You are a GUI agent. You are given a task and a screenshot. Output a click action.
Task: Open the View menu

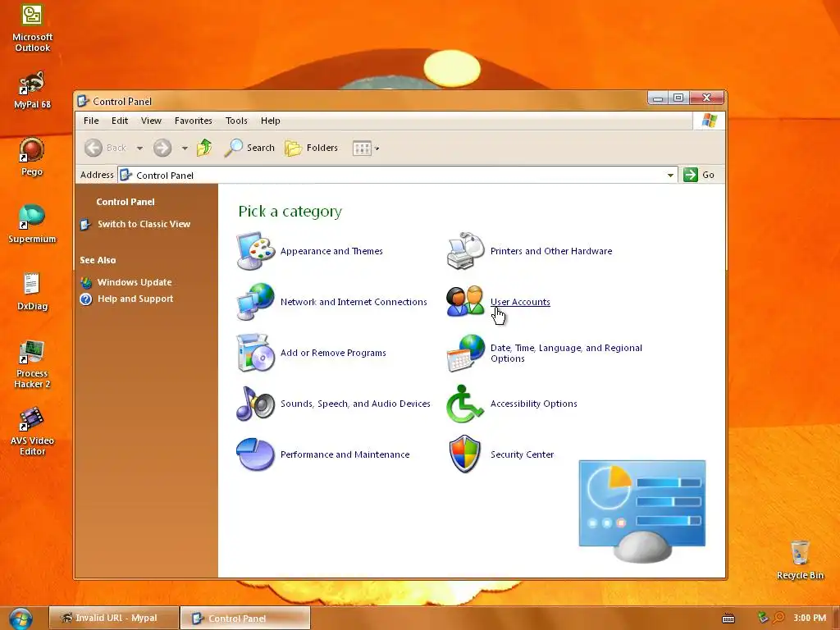click(x=151, y=121)
